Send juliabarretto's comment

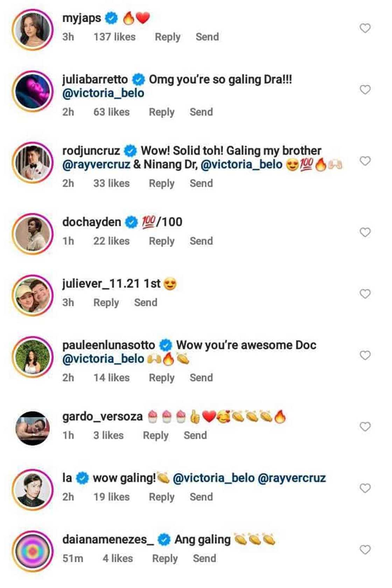coord(201,112)
